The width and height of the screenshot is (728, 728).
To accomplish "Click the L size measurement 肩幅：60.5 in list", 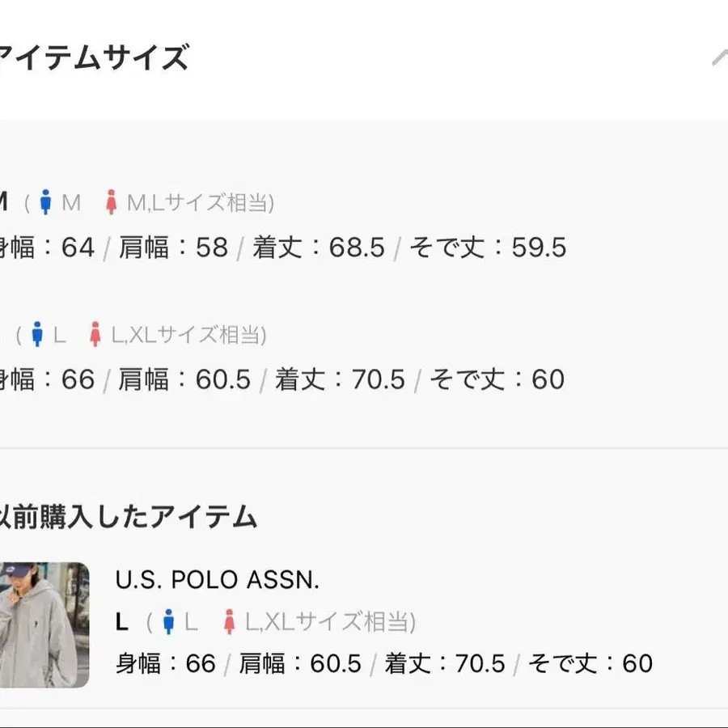I will [x=184, y=379].
